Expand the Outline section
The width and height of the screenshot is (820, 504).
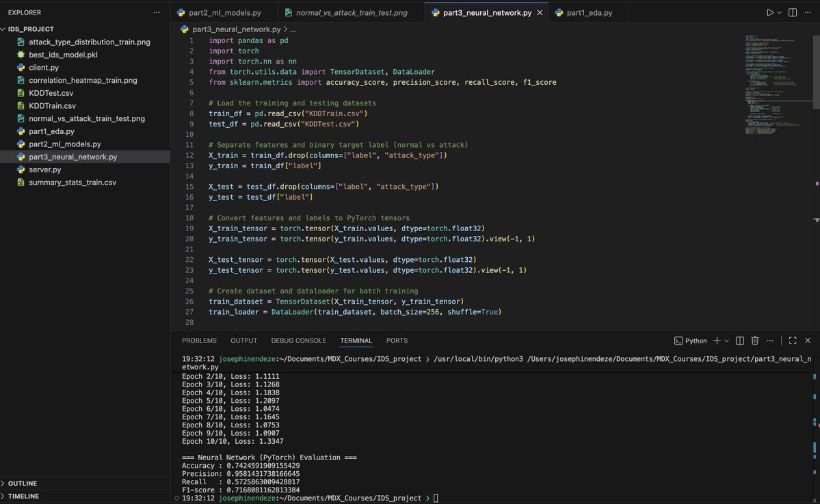[22, 483]
